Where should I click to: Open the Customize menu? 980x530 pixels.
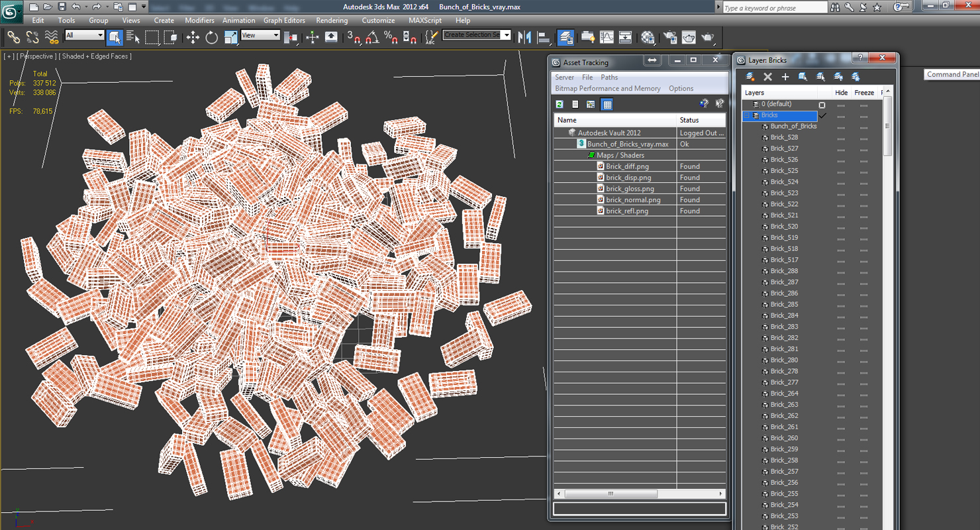[x=378, y=21]
